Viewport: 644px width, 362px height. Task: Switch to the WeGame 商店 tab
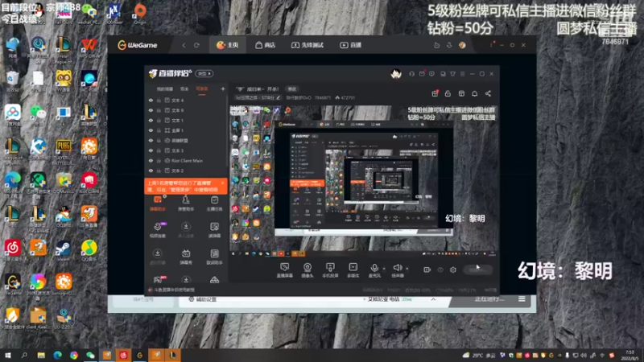[266, 45]
